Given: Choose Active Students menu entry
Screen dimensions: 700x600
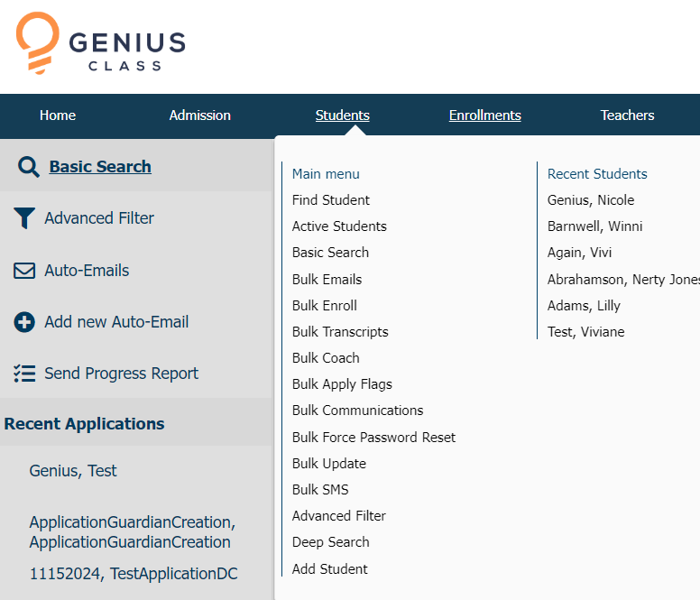Looking at the screenshot, I should coord(339,226).
